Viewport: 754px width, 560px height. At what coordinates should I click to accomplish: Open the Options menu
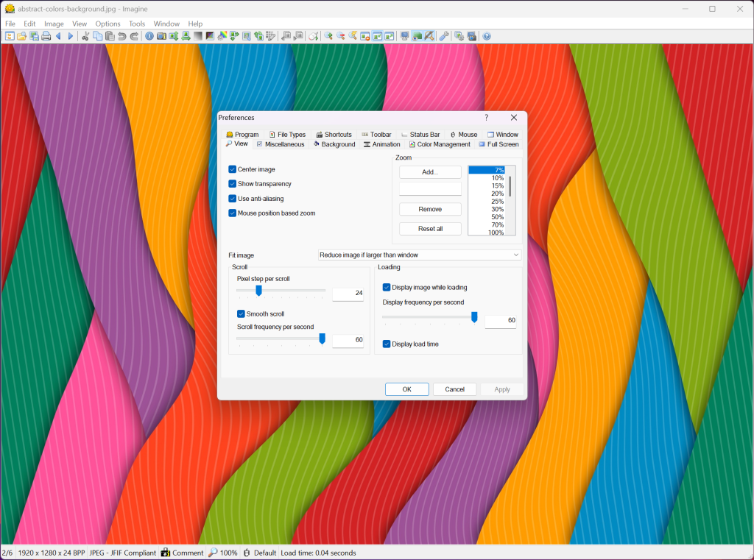click(x=108, y=24)
